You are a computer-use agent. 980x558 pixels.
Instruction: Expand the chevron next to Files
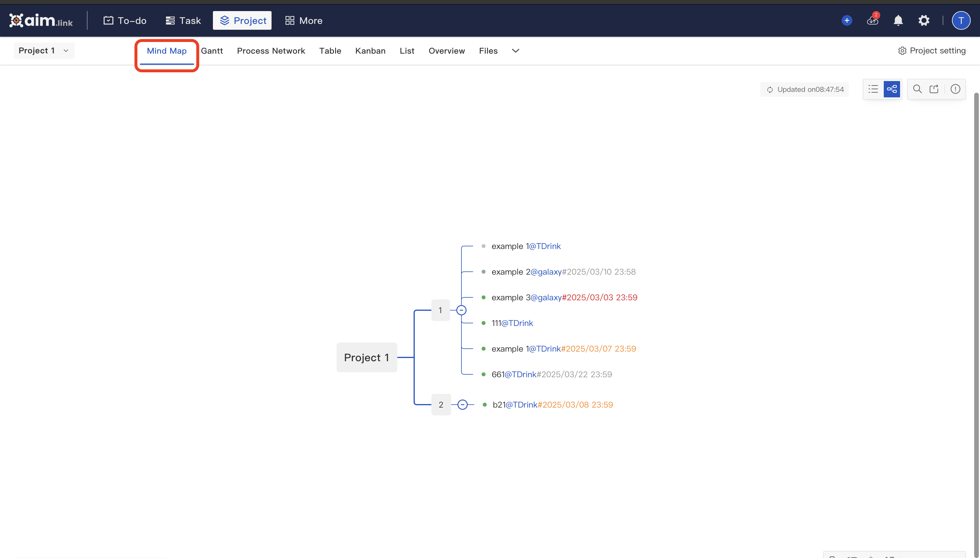point(515,51)
